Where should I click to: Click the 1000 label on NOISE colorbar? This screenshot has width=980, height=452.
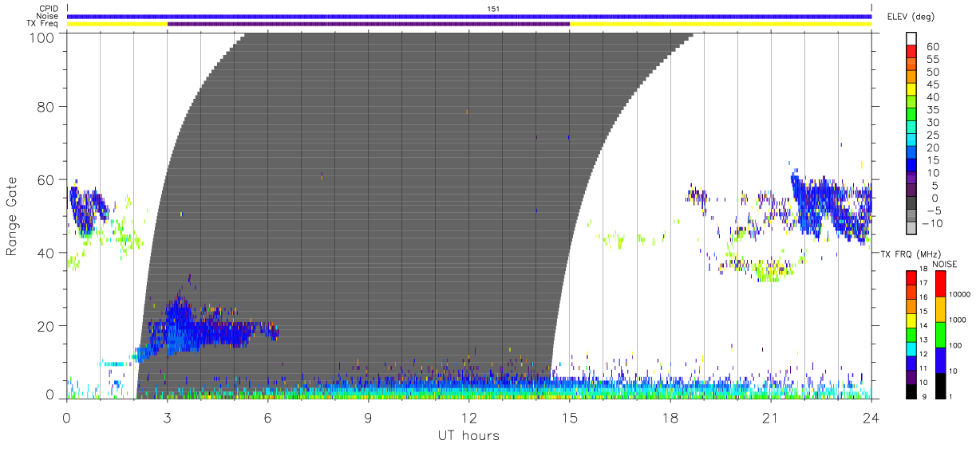tap(958, 320)
